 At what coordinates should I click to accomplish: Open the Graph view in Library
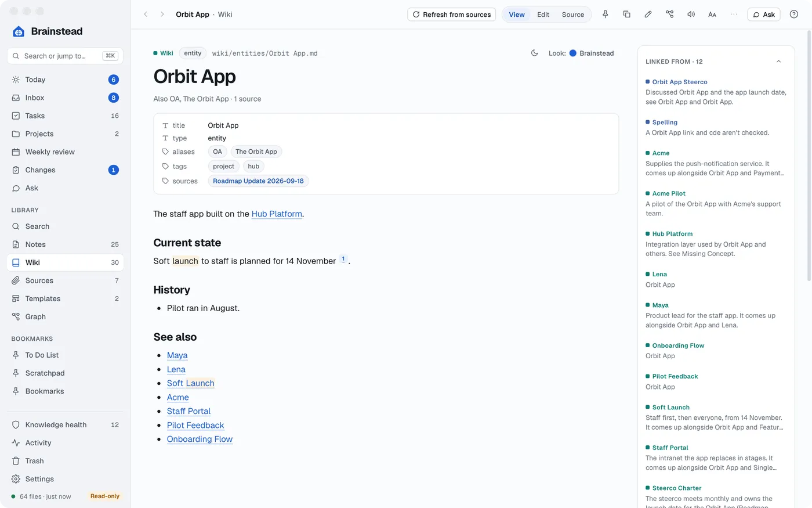pyautogui.click(x=65, y=316)
